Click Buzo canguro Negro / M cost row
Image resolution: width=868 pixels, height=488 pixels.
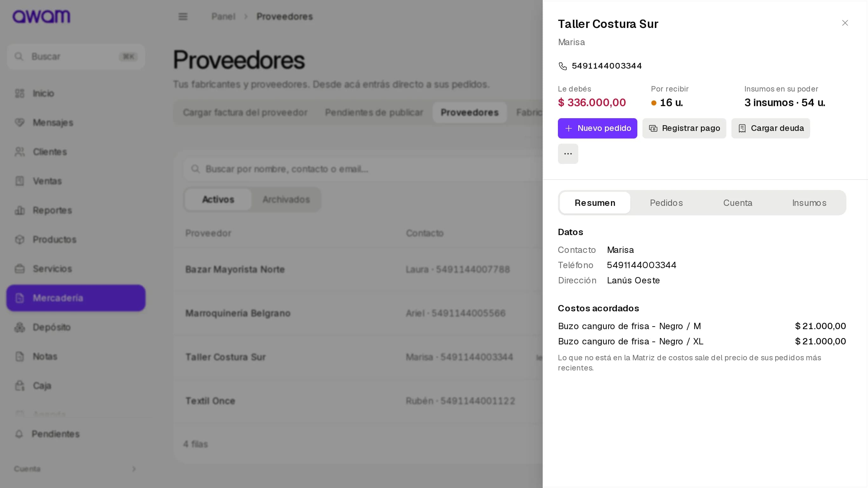coord(702,326)
